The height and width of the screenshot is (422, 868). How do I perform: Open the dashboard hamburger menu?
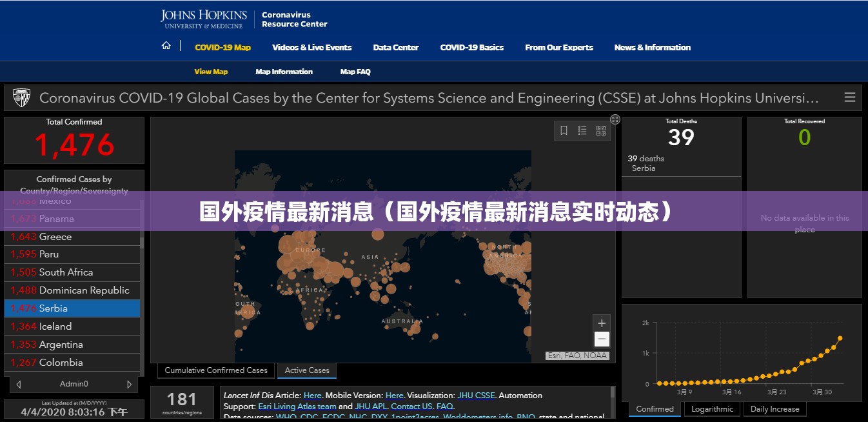[x=850, y=97]
